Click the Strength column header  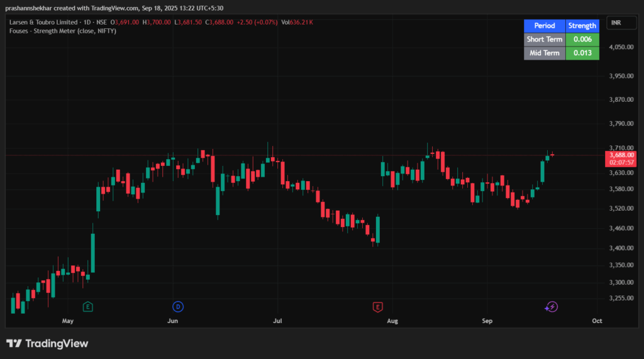click(582, 26)
